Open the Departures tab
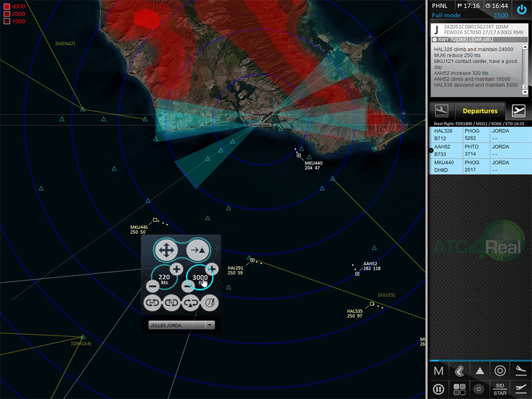This screenshot has width=532, height=399. pyautogui.click(x=480, y=111)
